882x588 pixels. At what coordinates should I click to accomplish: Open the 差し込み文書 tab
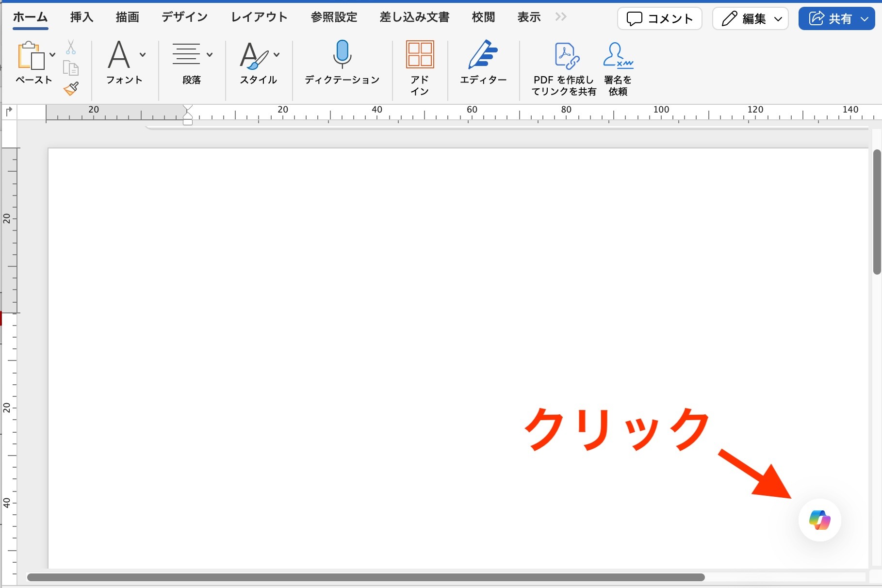click(414, 17)
